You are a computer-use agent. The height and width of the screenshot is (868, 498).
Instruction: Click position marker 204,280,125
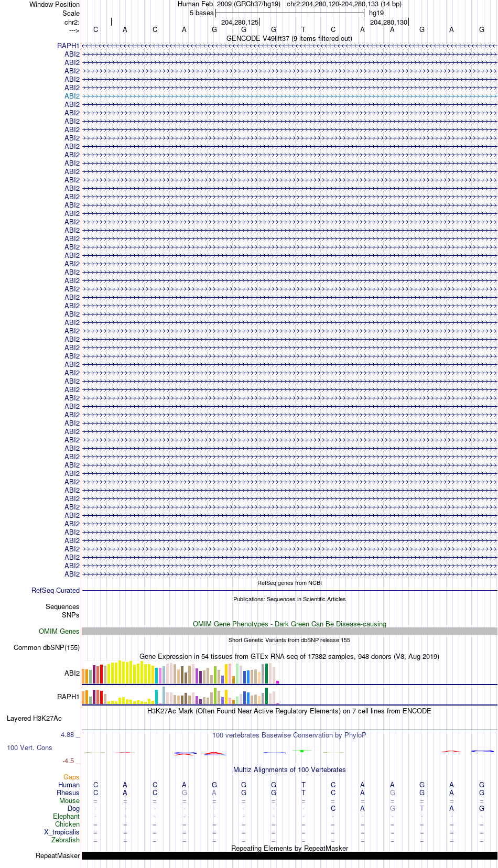(240, 22)
